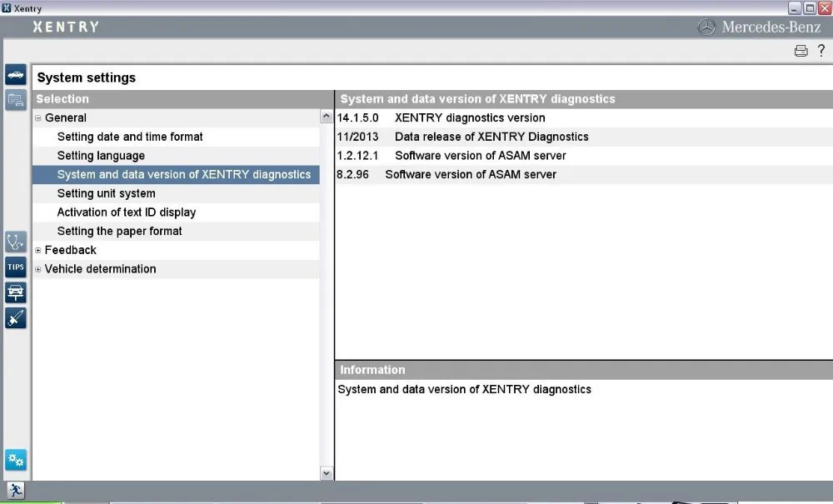This screenshot has height=504, width=833.
Task: Expand the Feedback tree node
Action: coord(37,250)
